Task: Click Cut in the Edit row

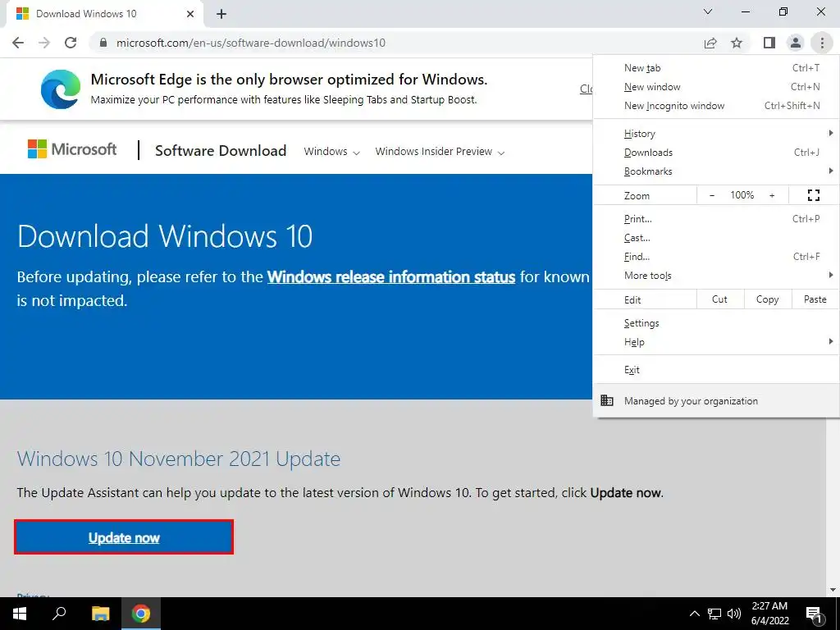Action: [x=720, y=299]
